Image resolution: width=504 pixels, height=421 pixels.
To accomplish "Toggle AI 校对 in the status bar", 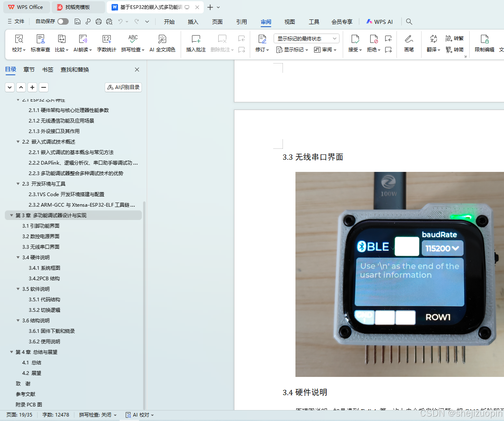I will click(x=139, y=415).
